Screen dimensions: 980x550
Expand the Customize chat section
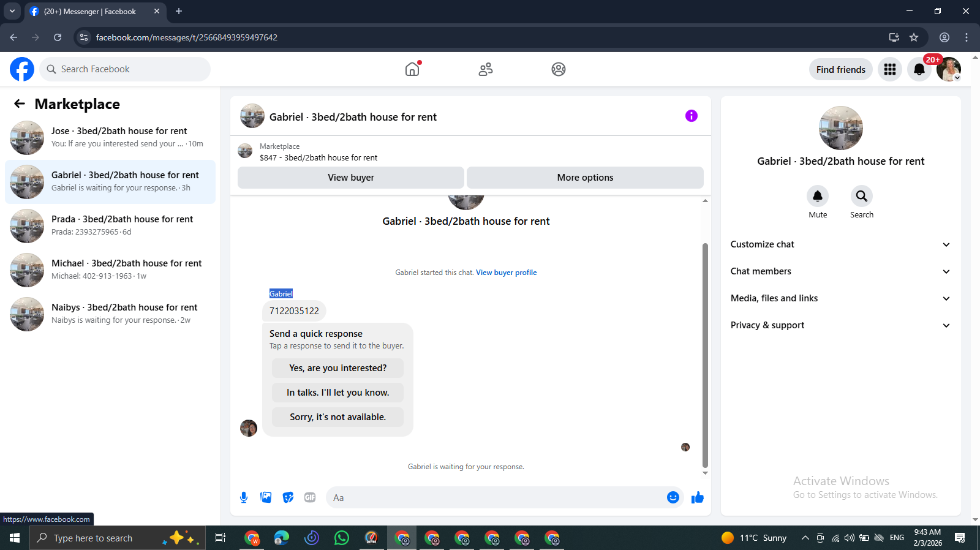pyautogui.click(x=840, y=244)
